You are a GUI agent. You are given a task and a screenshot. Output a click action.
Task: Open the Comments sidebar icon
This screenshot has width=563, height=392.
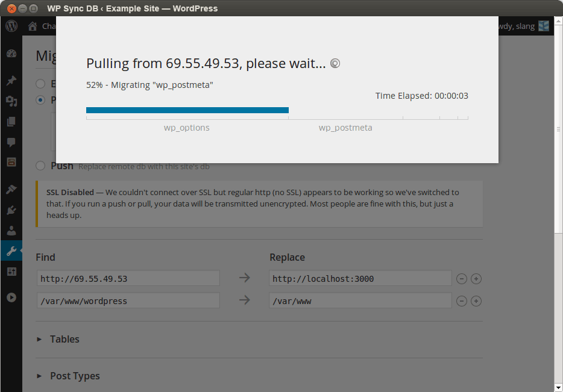tap(11, 142)
